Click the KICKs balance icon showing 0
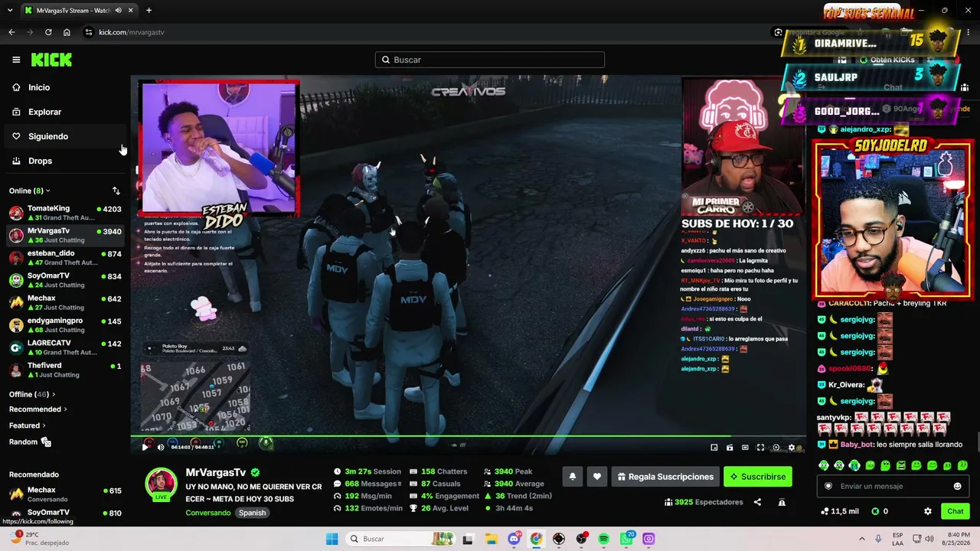 click(879, 511)
